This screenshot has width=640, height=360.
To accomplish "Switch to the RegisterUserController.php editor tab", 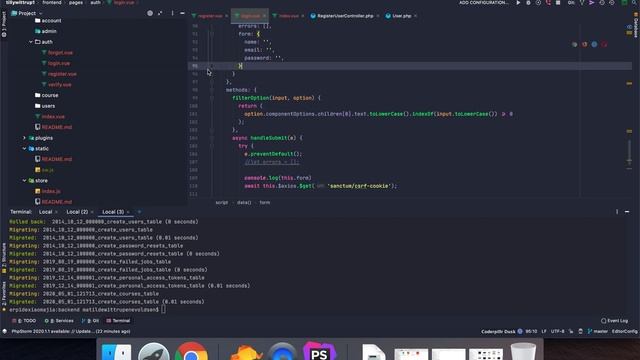I will click(345, 16).
